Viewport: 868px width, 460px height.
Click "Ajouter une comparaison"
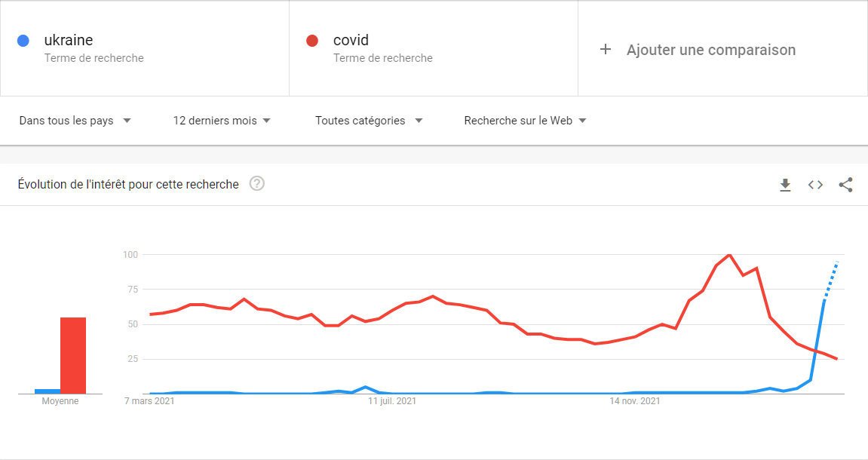tap(710, 50)
